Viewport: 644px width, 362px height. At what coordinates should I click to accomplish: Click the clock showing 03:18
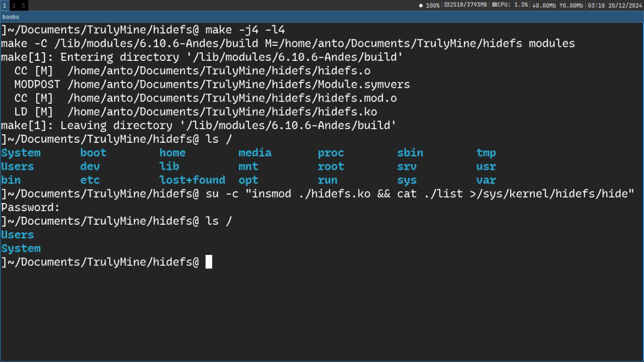tap(596, 6)
